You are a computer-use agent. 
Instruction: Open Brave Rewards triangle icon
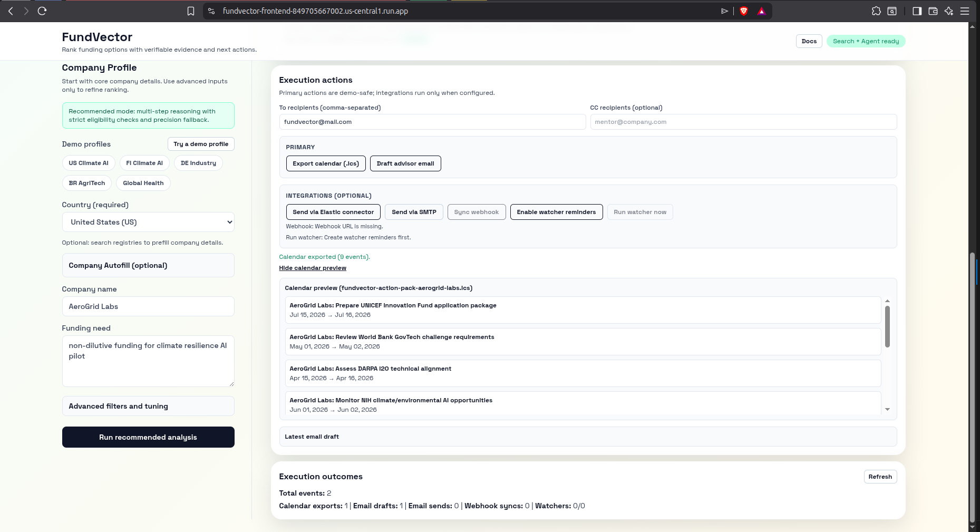pyautogui.click(x=761, y=11)
